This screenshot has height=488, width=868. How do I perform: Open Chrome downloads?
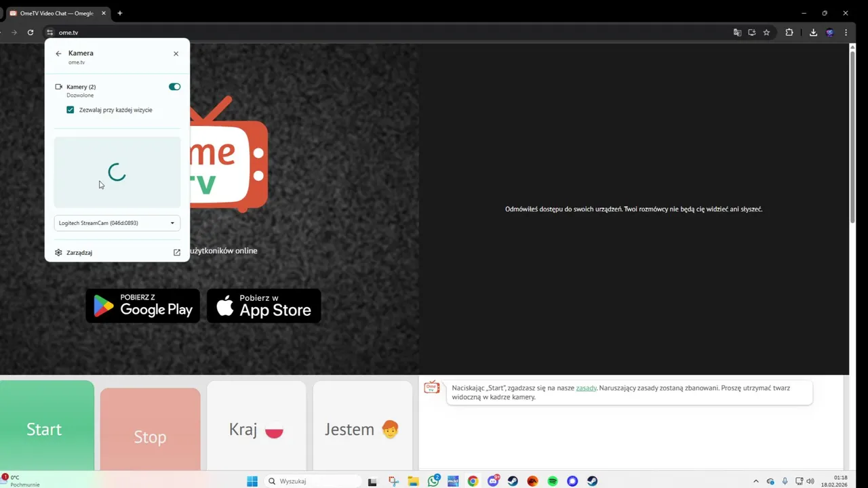point(813,33)
